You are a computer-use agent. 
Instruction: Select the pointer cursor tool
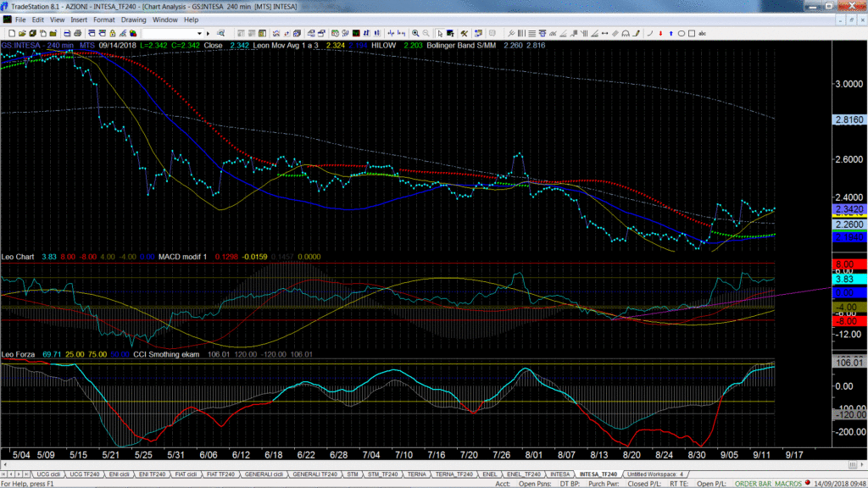coord(440,34)
